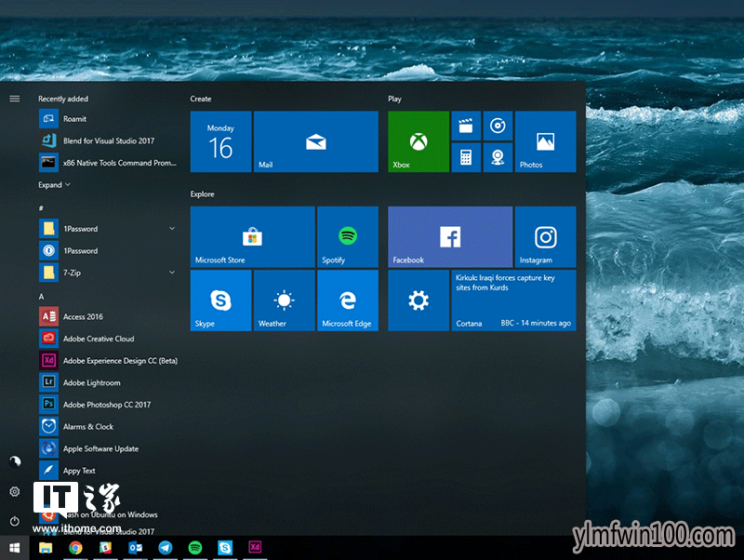Open the Movies & TV small tile
This screenshot has height=560, width=744.
click(x=466, y=126)
